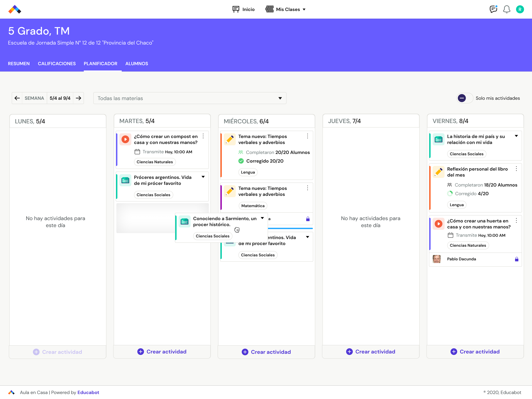Open the chat messages icon
532x399 pixels.
click(x=493, y=9)
